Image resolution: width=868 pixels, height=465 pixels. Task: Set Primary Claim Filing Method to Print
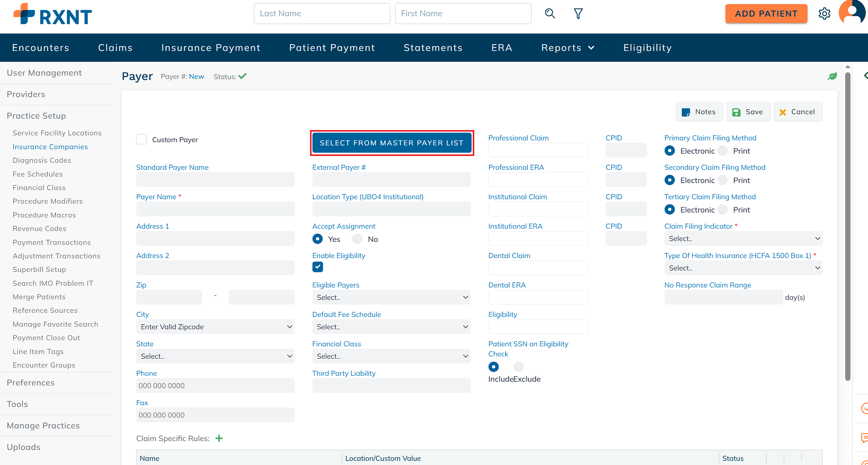(x=723, y=151)
